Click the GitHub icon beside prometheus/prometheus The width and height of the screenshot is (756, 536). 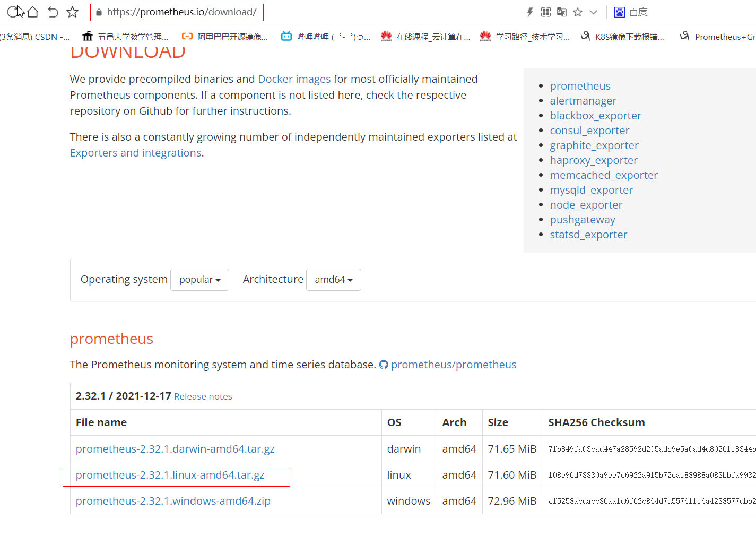coord(384,365)
